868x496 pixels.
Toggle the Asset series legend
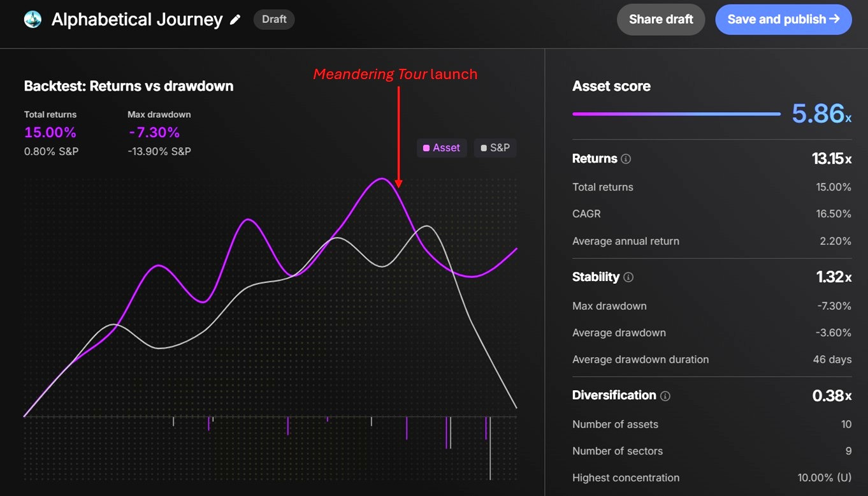click(x=442, y=148)
